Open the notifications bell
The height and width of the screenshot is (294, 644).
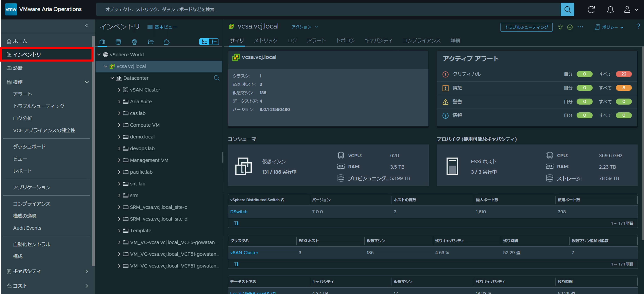610,10
